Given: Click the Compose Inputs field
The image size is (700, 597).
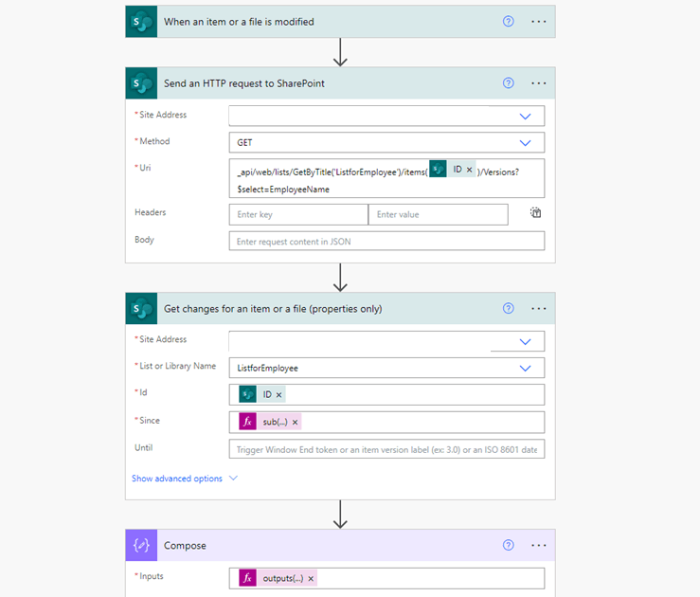Looking at the screenshot, I should coord(386,579).
